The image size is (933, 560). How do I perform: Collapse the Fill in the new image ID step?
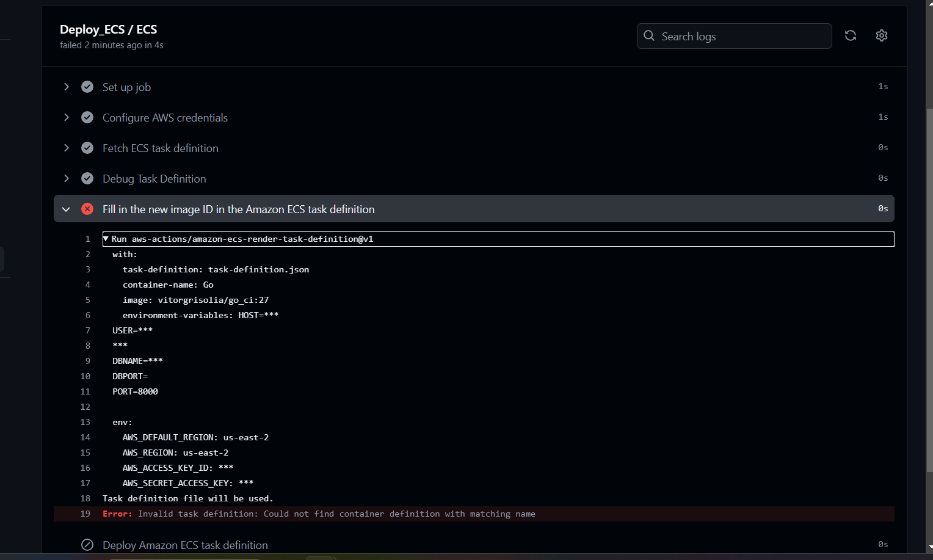(x=67, y=209)
